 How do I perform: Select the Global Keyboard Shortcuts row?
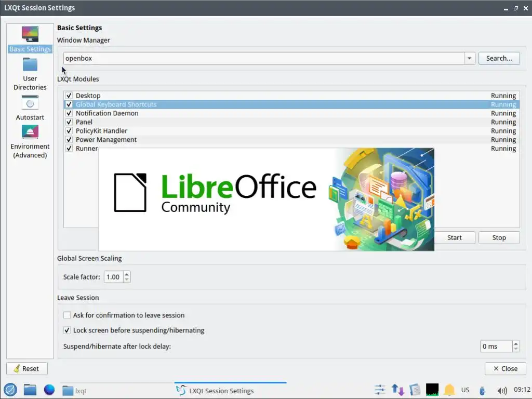291,104
